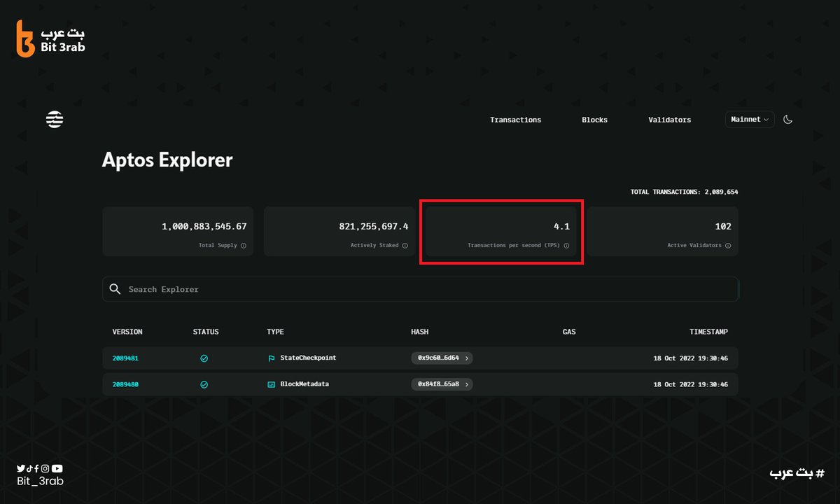840x504 pixels.
Task: Click the timestamp in the BlockMetadata row
Action: pos(690,384)
